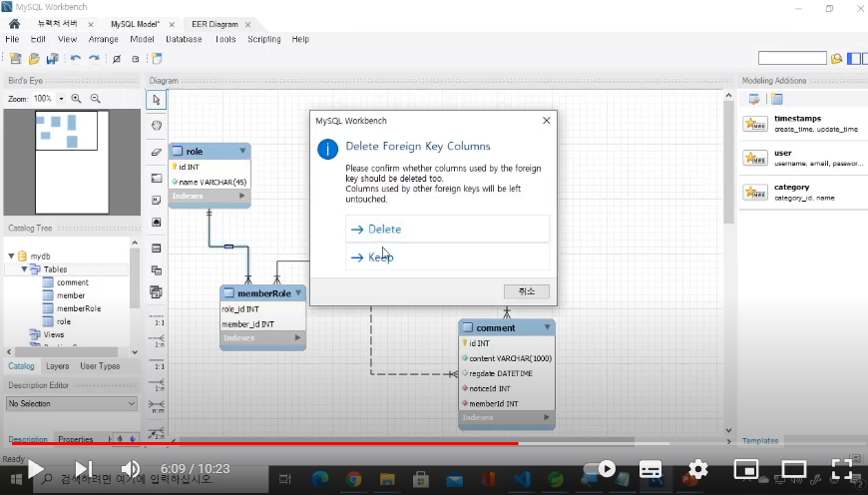Screen dimensions: 868x495
Task: Select the text note tool
Action: tap(157, 200)
